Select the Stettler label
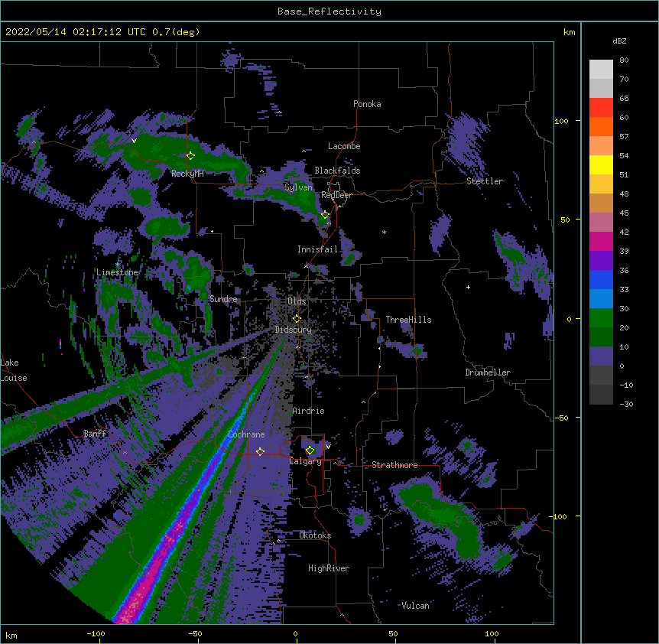Image resolution: width=659 pixels, height=644 pixels. click(x=485, y=181)
